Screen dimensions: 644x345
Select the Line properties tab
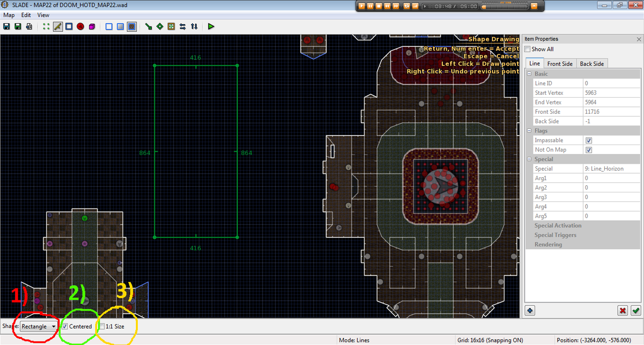(534, 63)
